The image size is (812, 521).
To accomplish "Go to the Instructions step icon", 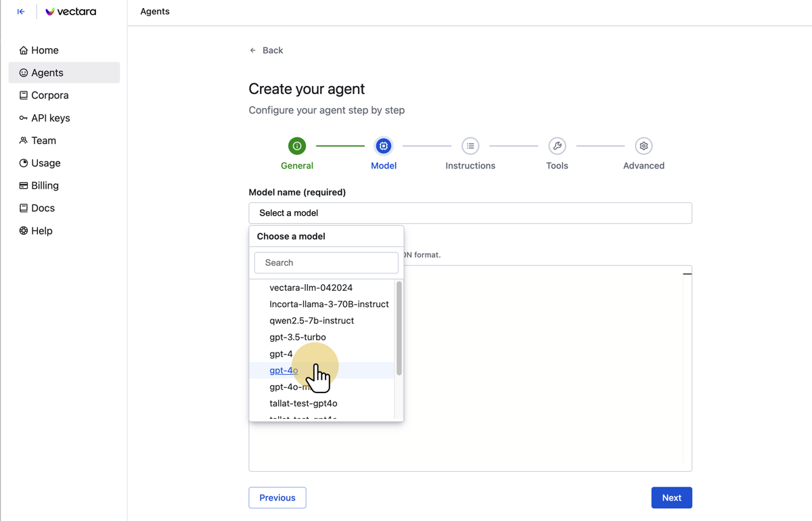I will pos(470,146).
